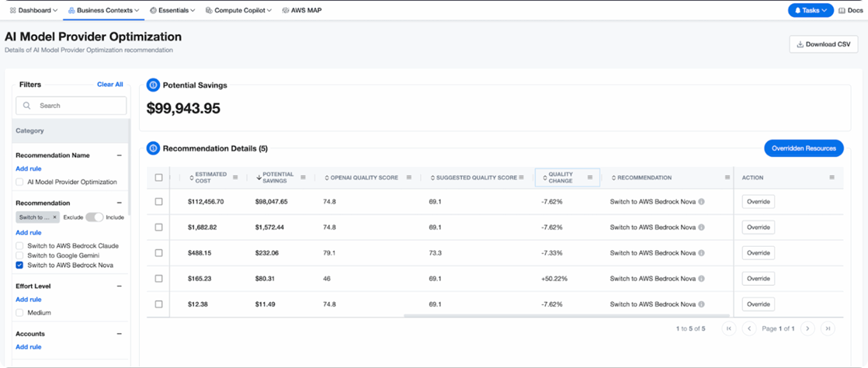Collapse the Accounts filter section
The image size is (868, 368).
pyautogui.click(x=119, y=334)
